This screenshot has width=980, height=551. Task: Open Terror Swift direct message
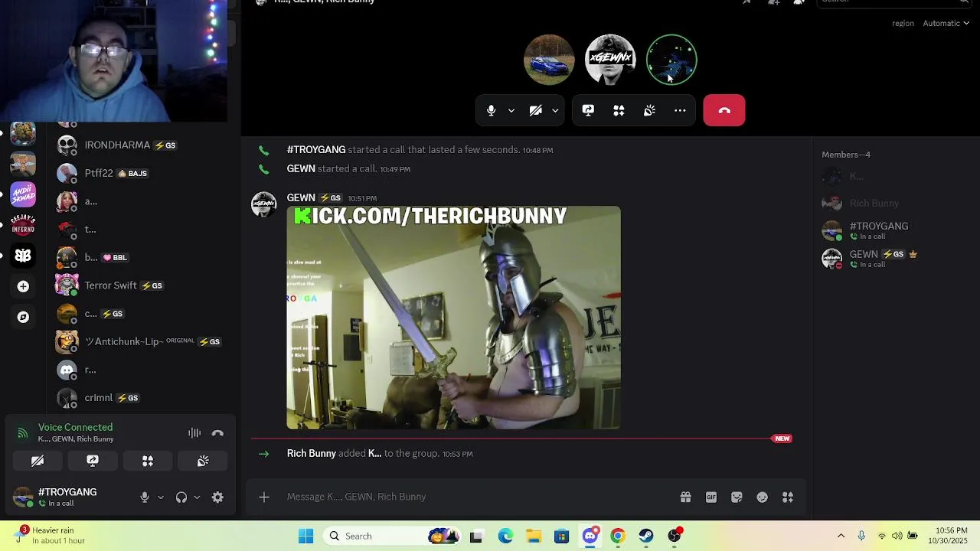[142, 285]
